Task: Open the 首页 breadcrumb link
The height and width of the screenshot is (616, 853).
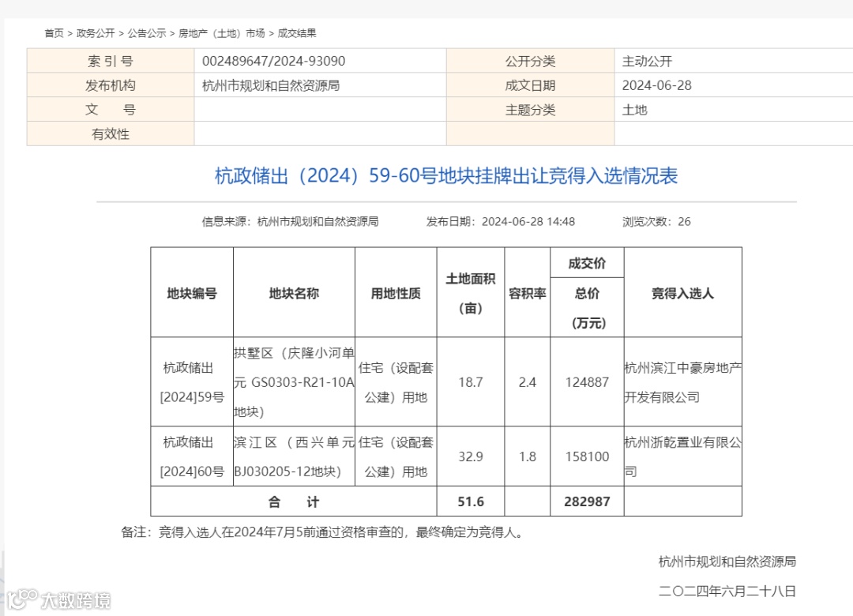Action: [54, 33]
